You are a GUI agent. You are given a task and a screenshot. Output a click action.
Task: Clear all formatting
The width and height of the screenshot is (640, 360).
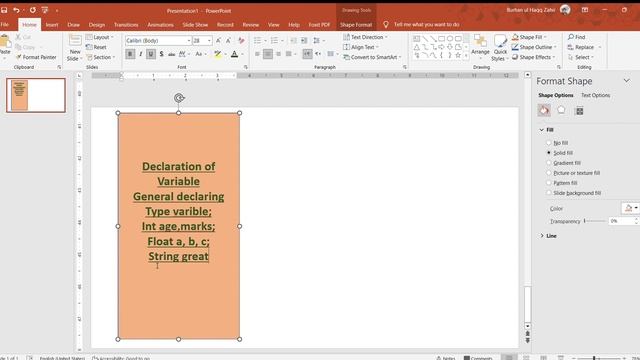point(241,40)
